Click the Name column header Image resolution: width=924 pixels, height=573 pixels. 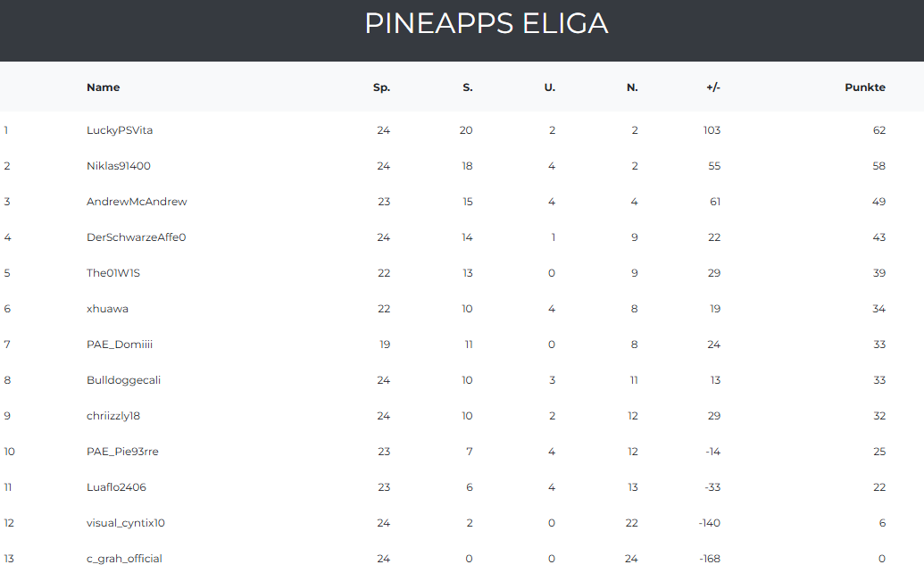pyautogui.click(x=103, y=87)
